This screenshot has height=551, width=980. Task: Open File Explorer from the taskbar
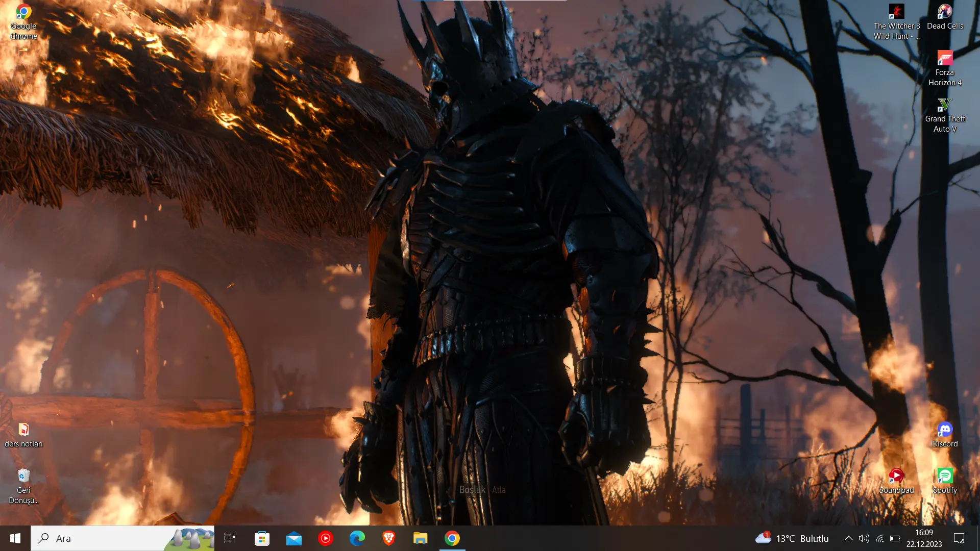pos(420,538)
